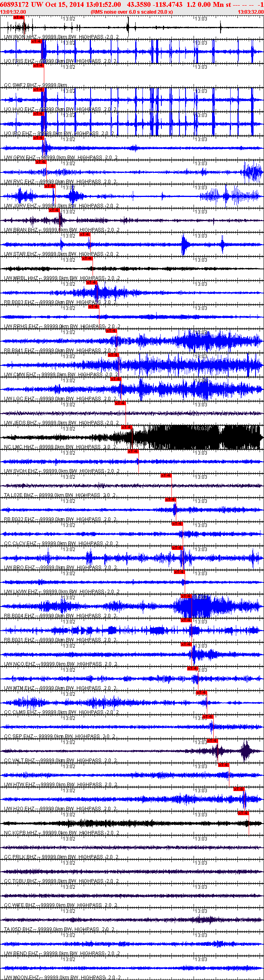Select the end time 13:03:32.00 label
Screen dimensions: 264x980
251,12
